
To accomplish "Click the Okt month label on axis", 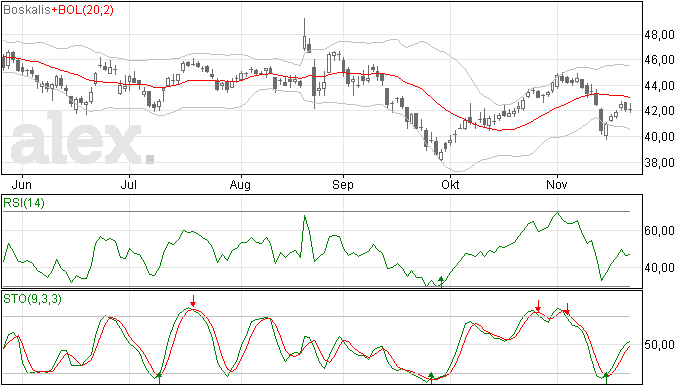I will click(x=450, y=184).
